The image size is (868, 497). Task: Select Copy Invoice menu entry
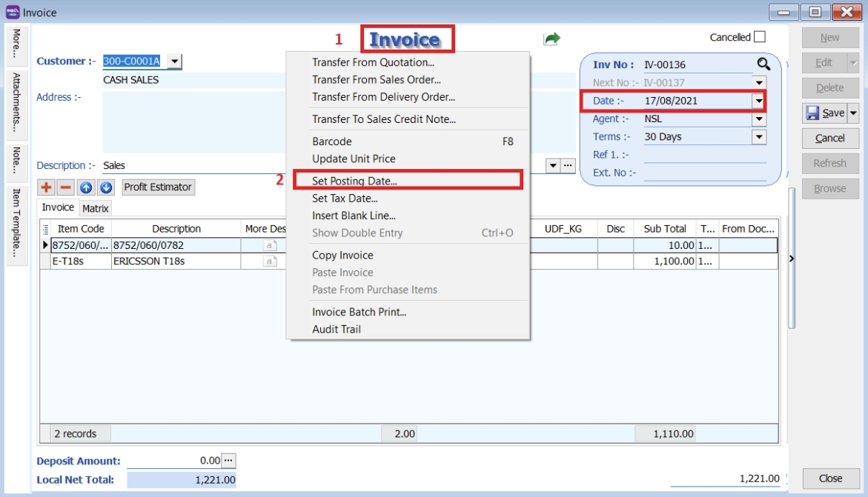click(x=342, y=256)
